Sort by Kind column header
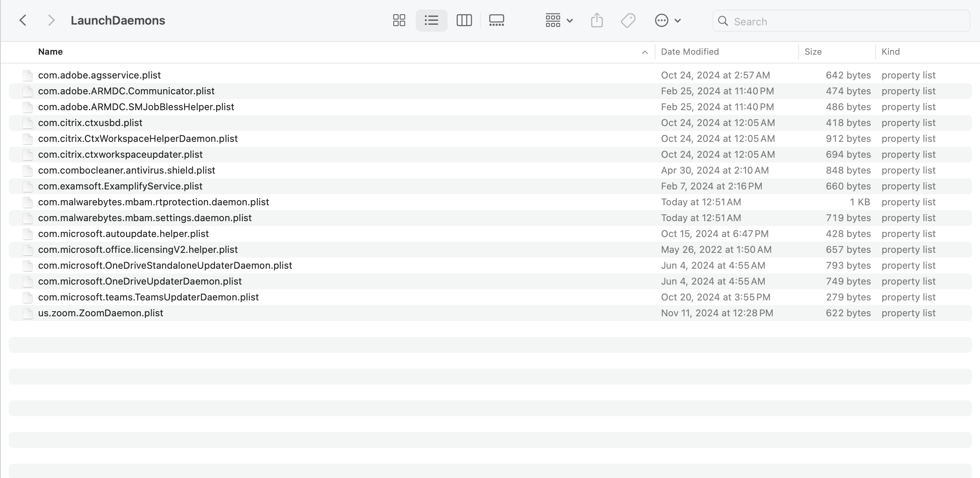This screenshot has height=478, width=980. tap(890, 52)
